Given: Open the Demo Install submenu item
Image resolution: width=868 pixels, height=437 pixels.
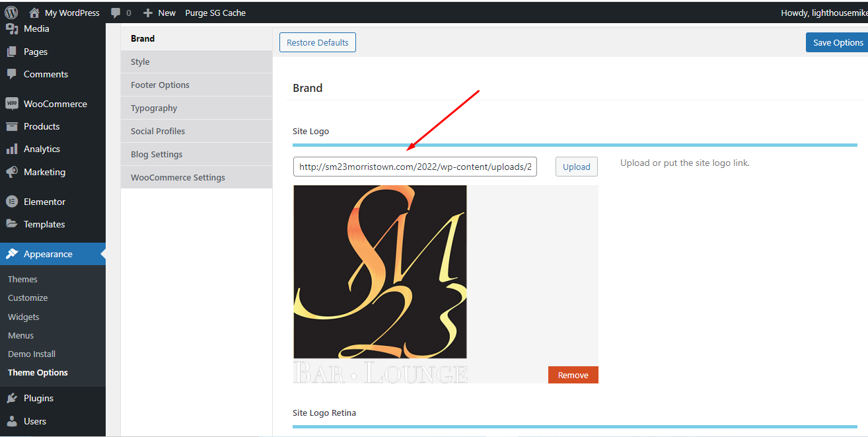Looking at the screenshot, I should 32,354.
